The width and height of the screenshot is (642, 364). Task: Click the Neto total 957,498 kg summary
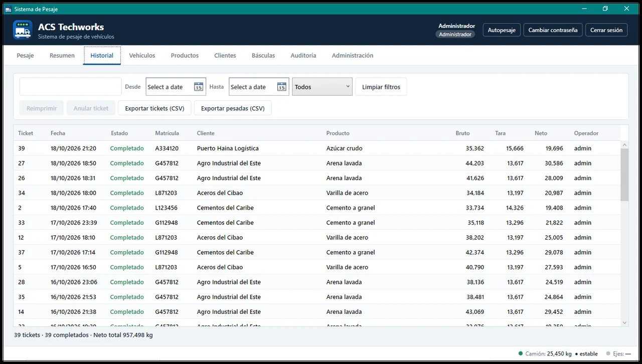tap(123, 335)
